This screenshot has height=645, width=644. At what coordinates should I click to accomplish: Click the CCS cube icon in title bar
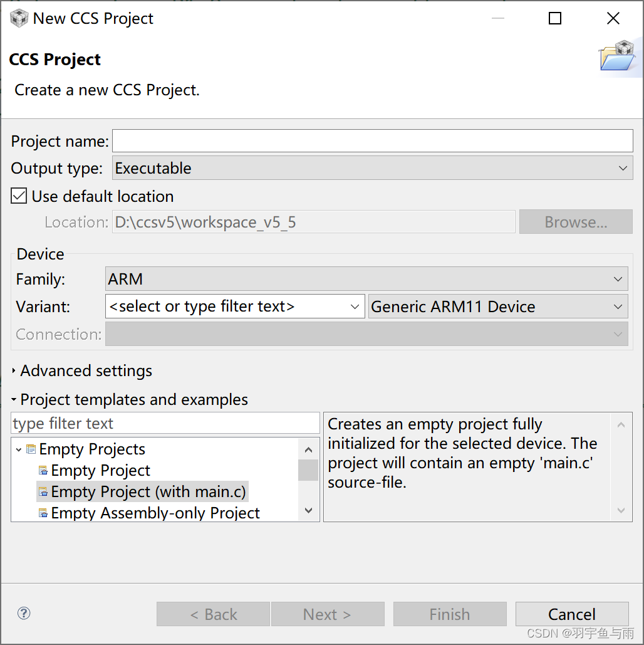pyautogui.click(x=19, y=18)
